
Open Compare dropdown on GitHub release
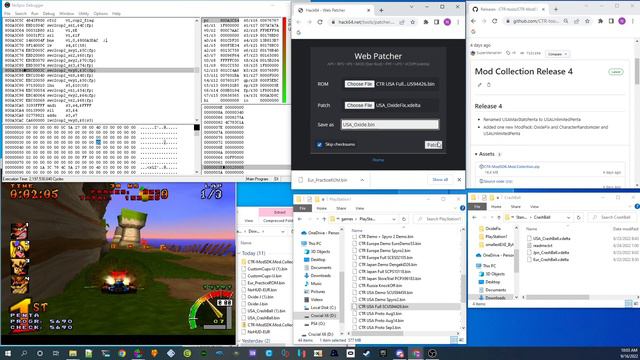(x=557, y=53)
